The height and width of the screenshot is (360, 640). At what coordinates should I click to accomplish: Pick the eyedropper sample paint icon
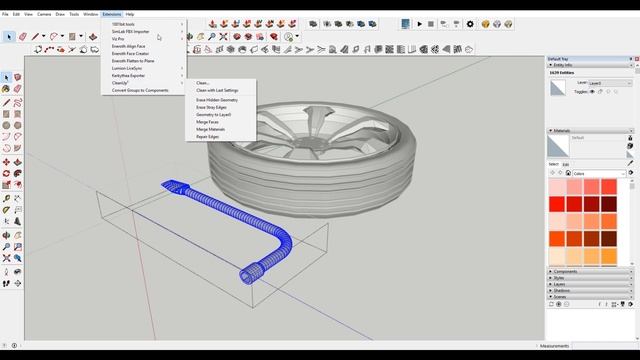click(x=631, y=163)
